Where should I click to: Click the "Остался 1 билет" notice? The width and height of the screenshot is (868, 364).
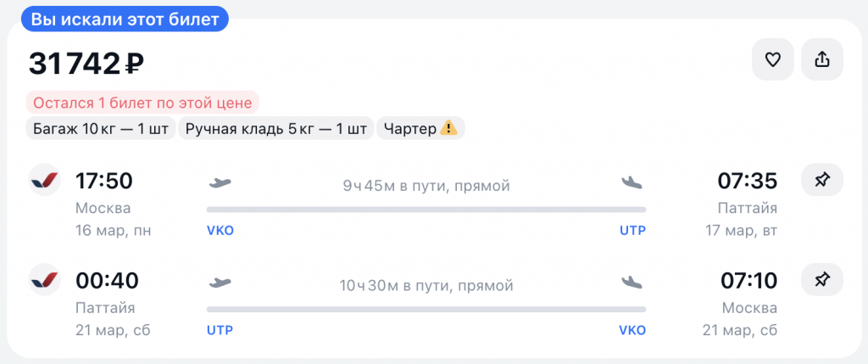(x=142, y=104)
